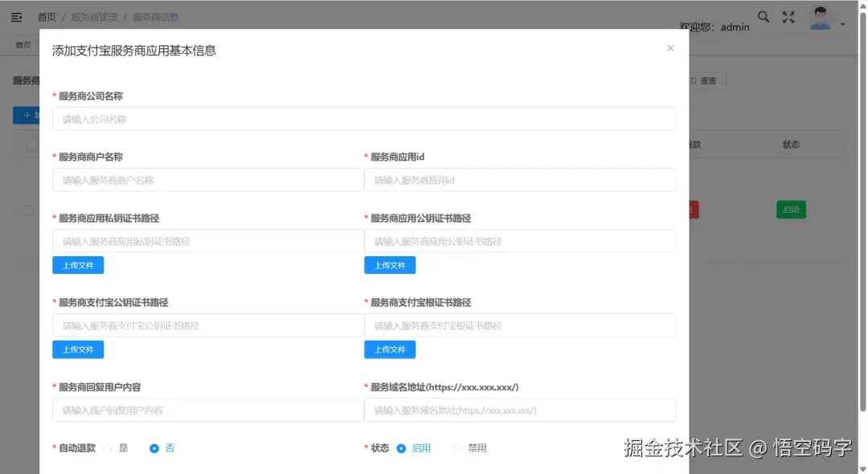Go to 首页 breadcrumb link
868x474 pixels.
[47, 17]
